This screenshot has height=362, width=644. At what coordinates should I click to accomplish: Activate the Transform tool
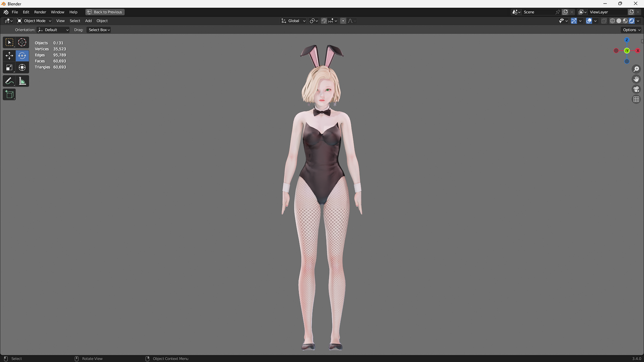pyautogui.click(x=22, y=67)
